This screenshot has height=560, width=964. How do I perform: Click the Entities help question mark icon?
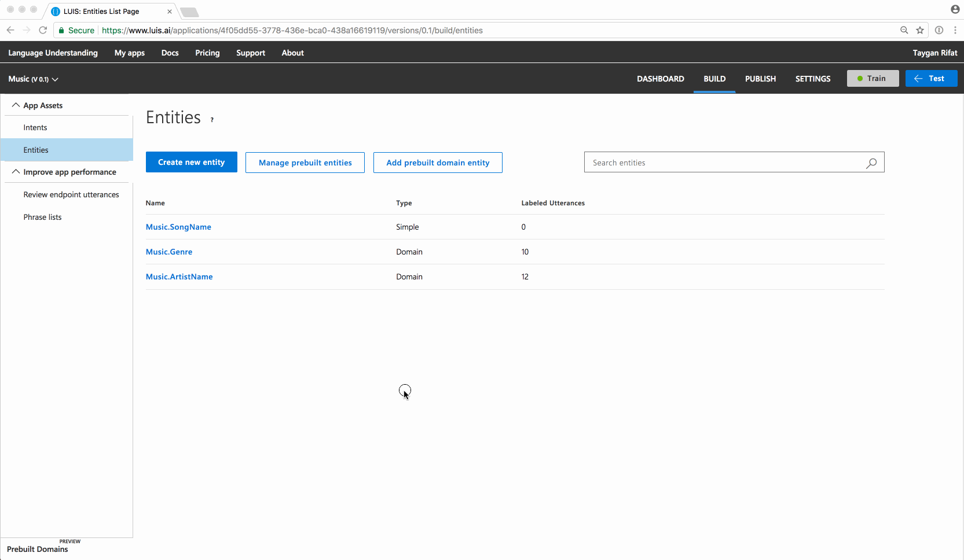[212, 120]
